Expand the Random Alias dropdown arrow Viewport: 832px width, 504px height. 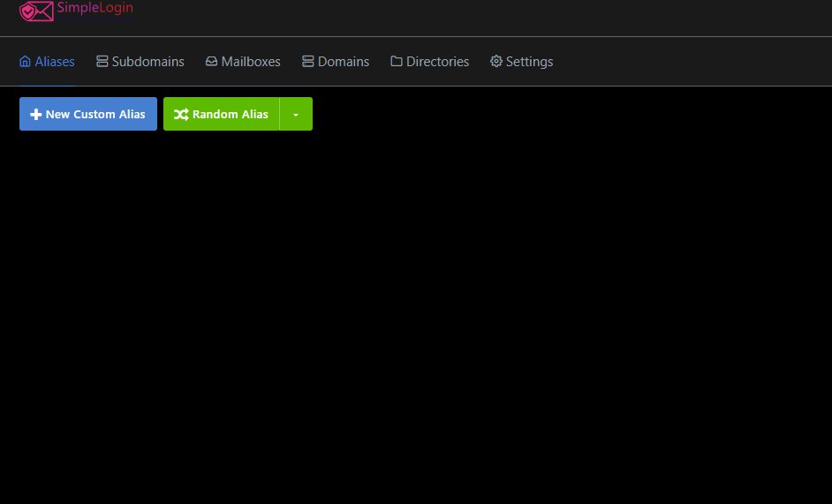(296, 114)
